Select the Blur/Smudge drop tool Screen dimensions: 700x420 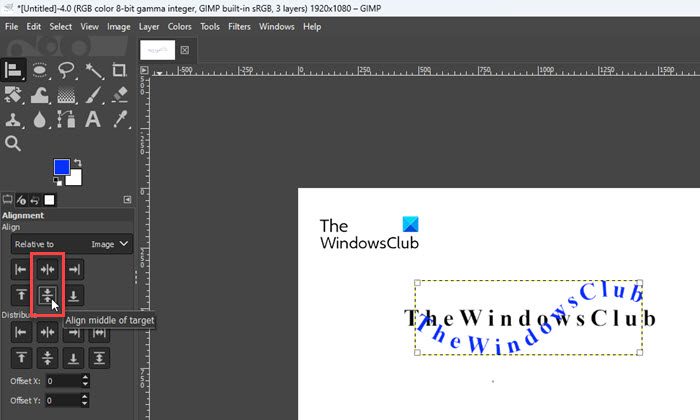pyautogui.click(x=39, y=119)
